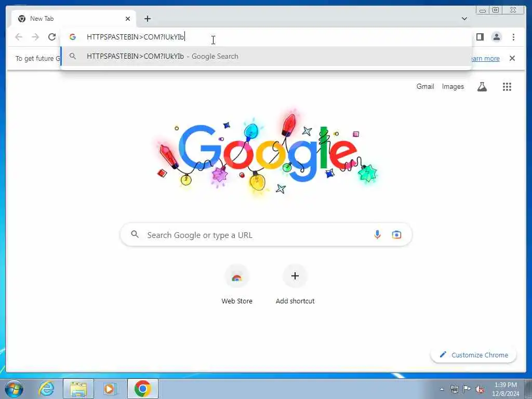Open the Google apps grid
Image resolution: width=532 pixels, height=399 pixels.
click(507, 87)
